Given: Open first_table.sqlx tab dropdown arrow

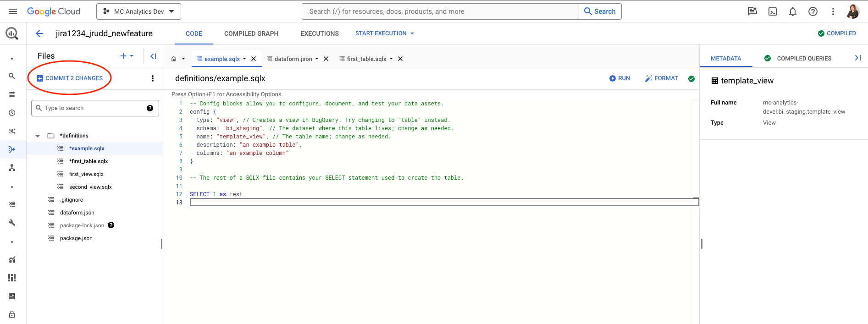Looking at the screenshot, I should click(x=391, y=59).
